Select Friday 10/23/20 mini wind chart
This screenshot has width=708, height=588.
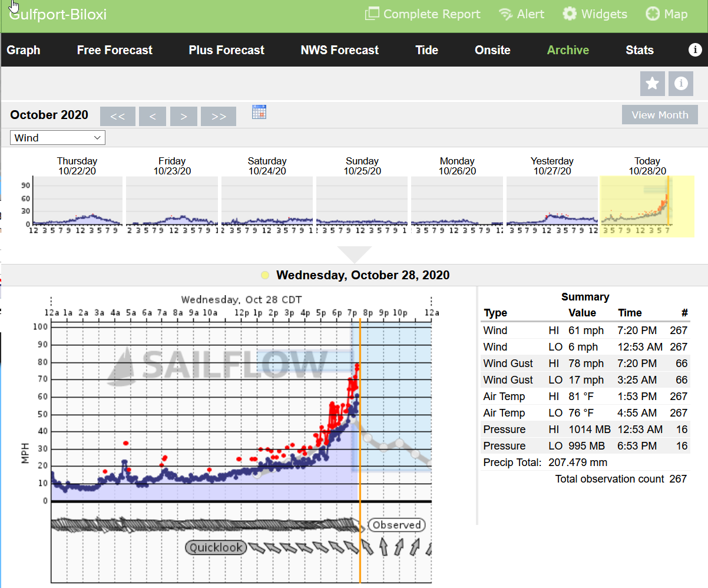click(172, 200)
